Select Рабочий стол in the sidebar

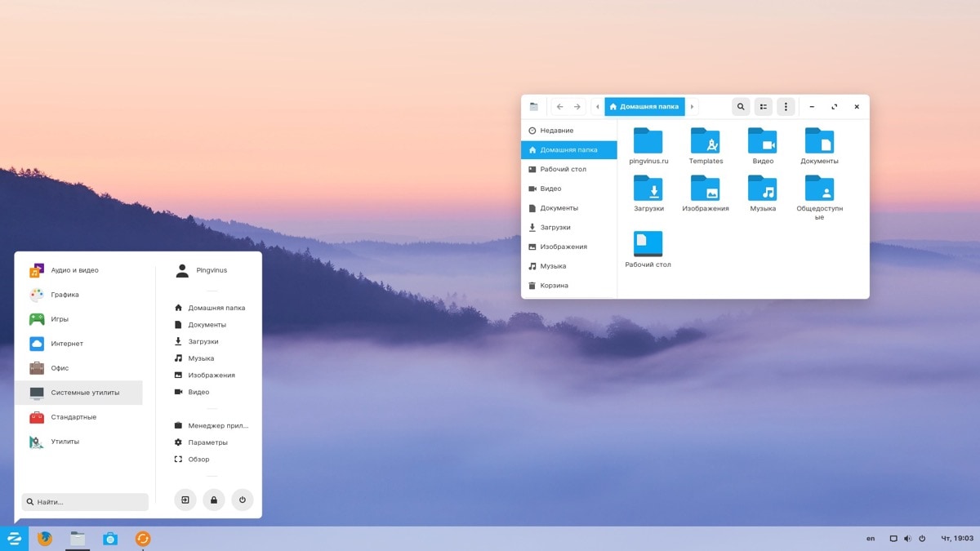[x=569, y=169]
